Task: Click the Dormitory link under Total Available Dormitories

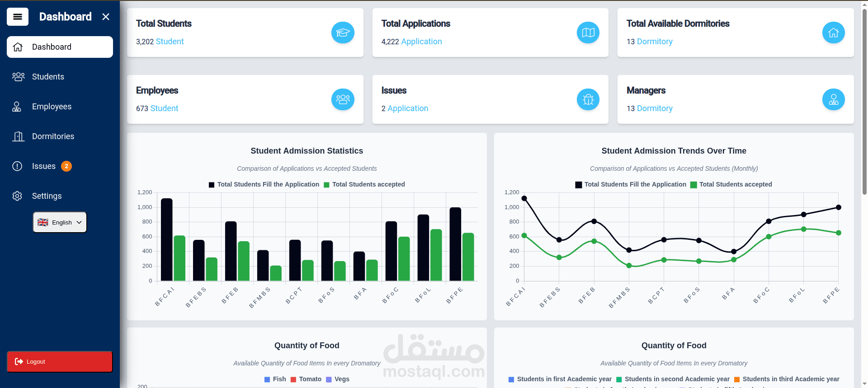Action: tap(655, 42)
